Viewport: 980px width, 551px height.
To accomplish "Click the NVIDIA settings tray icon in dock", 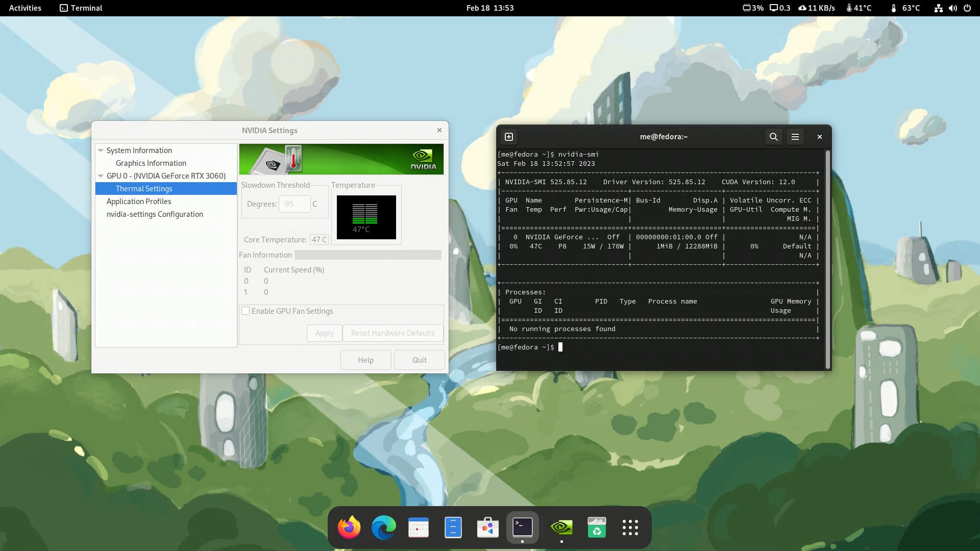I will pos(560,527).
